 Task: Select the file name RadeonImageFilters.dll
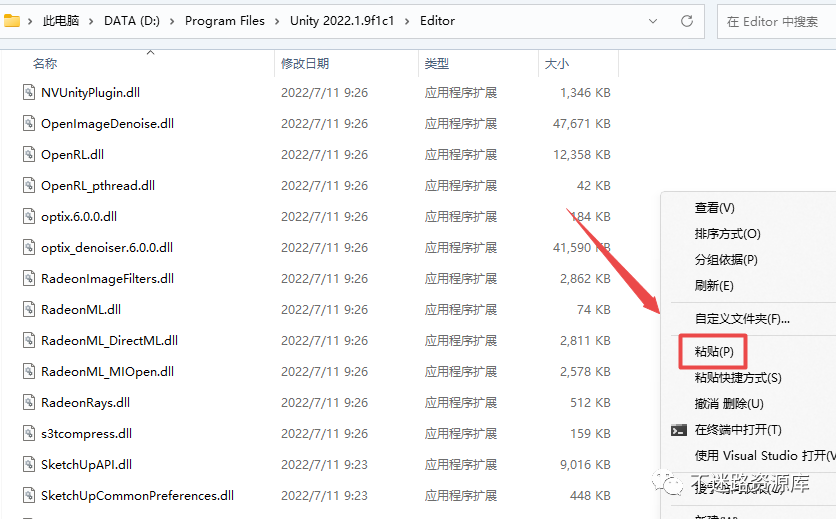pos(107,278)
